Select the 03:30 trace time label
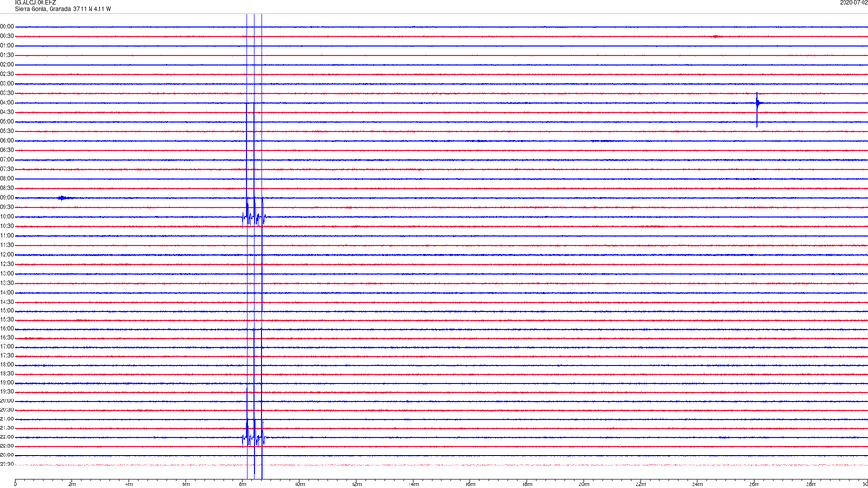The image size is (868, 488). [7, 93]
